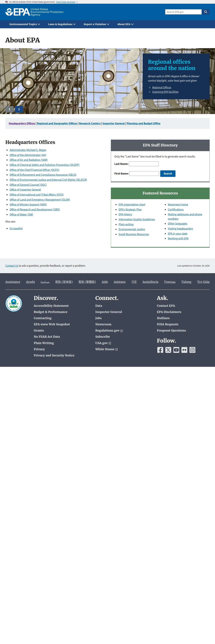Show slide 2 of the carousel
Image resolution: width=215 pixels, height=644 pixels.
19,109
